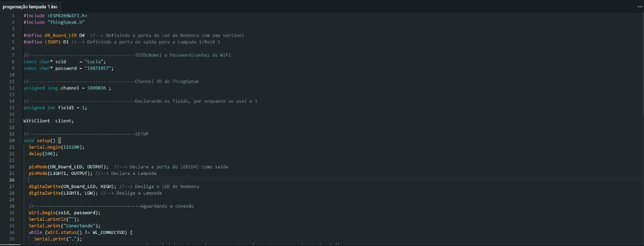644x246 pixels.
Task: Click the void setup() function header
Action: click(x=41, y=140)
